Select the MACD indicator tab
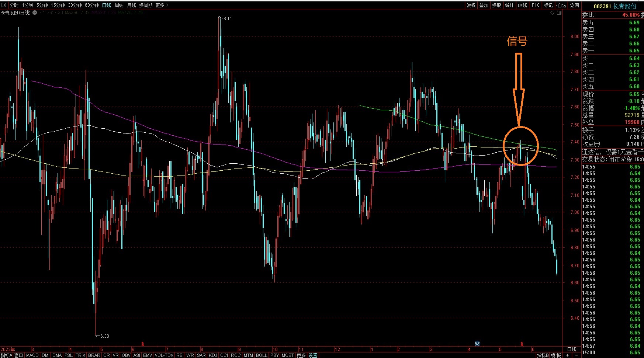644x358 pixels. pos(32,355)
